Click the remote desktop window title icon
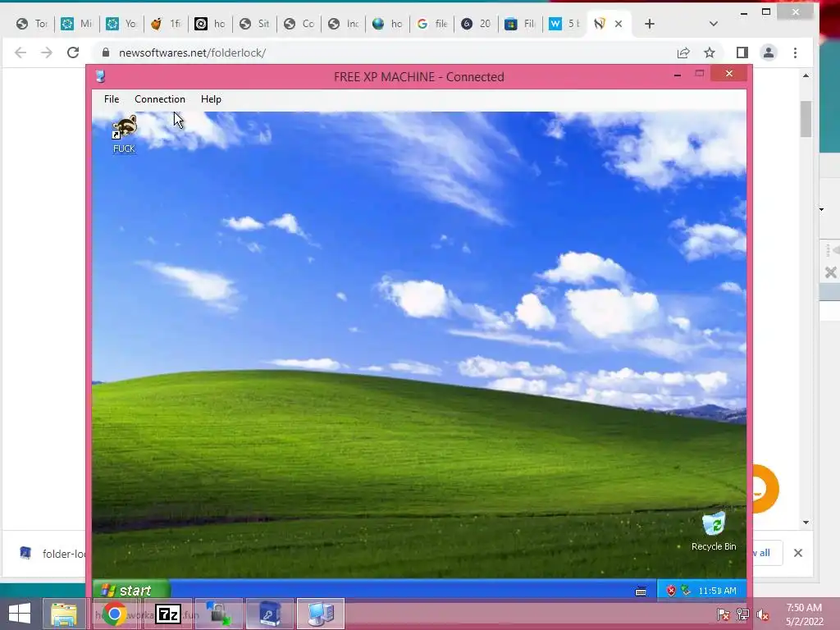This screenshot has width=840, height=630. click(x=100, y=76)
